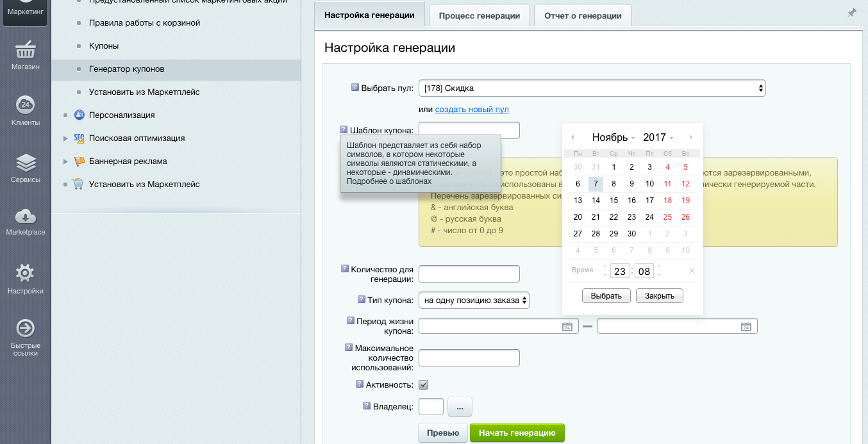Viewport: 868px width, 444px height.
Task: Click the создать новый пул link
Action: pyautogui.click(x=472, y=110)
